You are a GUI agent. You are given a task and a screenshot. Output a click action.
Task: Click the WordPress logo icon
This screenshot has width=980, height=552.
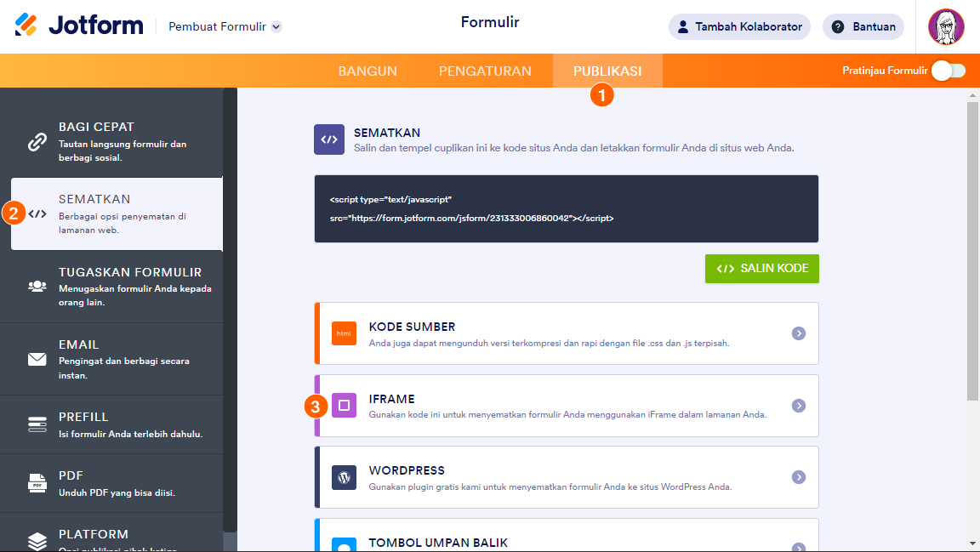tap(344, 477)
